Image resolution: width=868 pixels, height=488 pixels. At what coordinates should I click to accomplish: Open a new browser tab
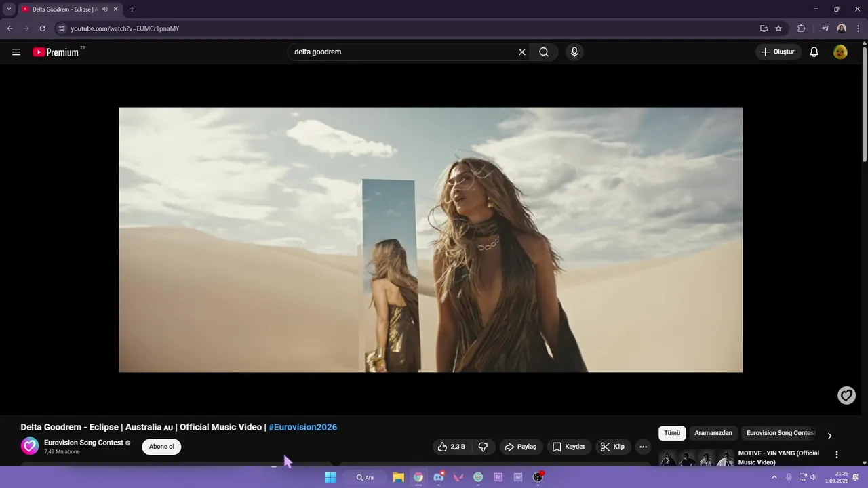coord(132,9)
